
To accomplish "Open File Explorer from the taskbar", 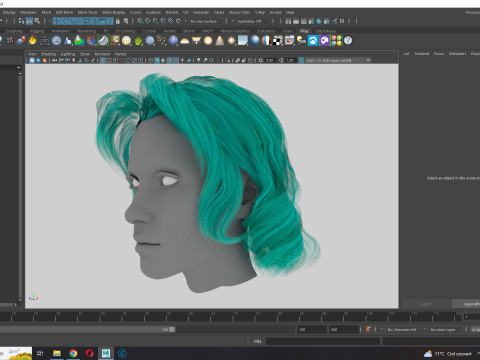I will click(57, 353).
